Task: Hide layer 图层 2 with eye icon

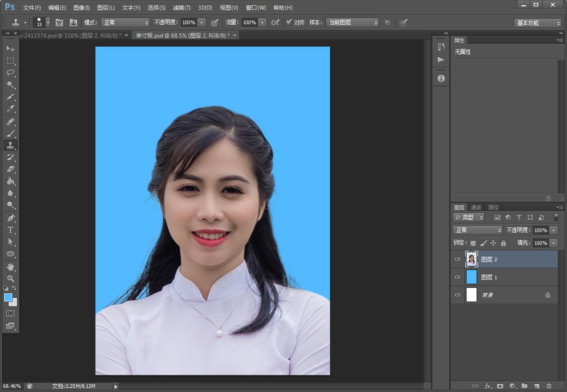Action: point(457,259)
